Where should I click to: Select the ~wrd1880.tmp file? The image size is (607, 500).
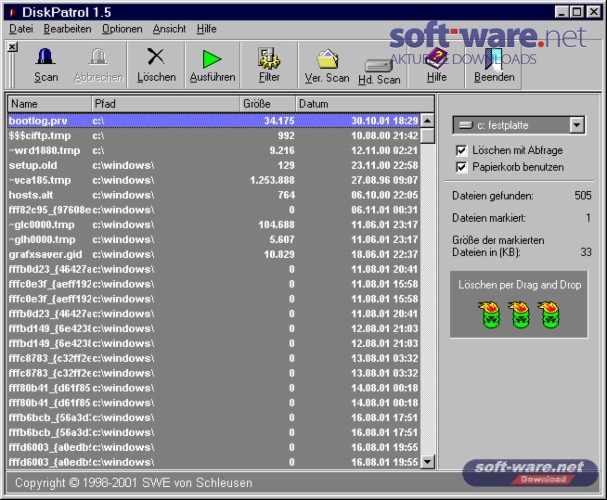pyautogui.click(x=44, y=150)
